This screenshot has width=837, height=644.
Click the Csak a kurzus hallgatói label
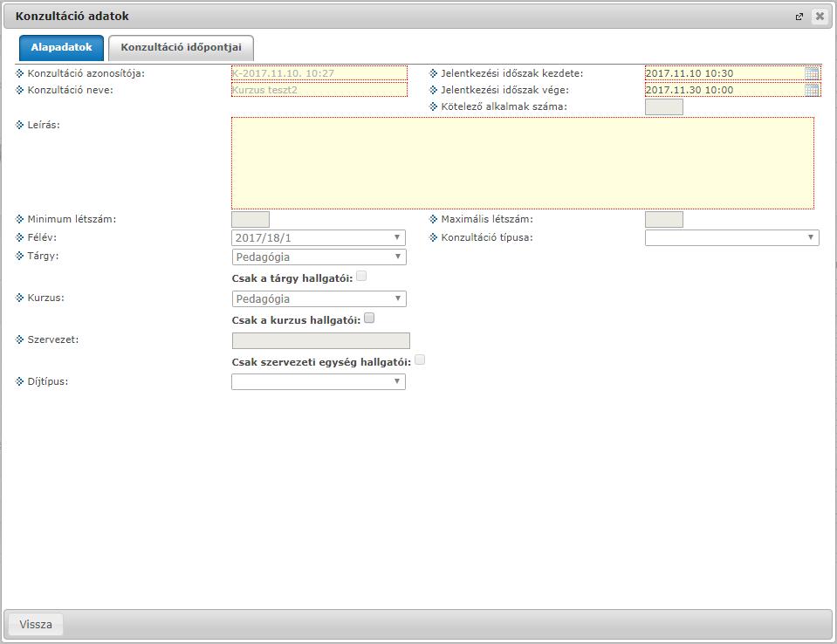point(296,320)
